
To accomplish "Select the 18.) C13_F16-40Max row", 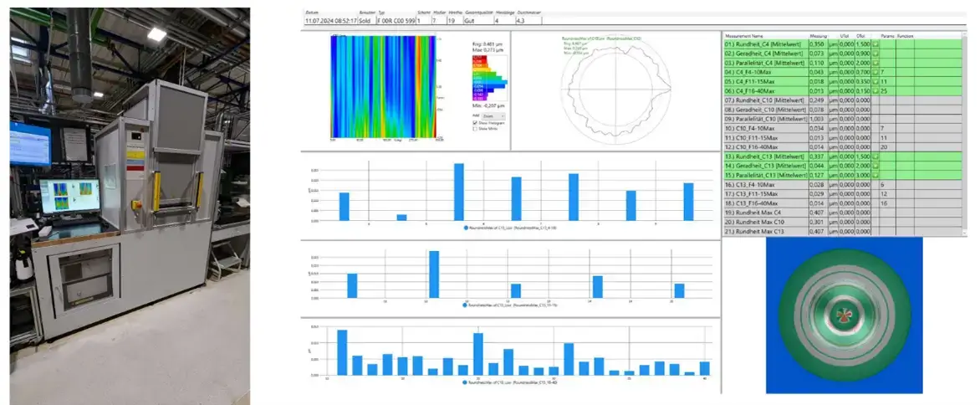I will point(845,203).
